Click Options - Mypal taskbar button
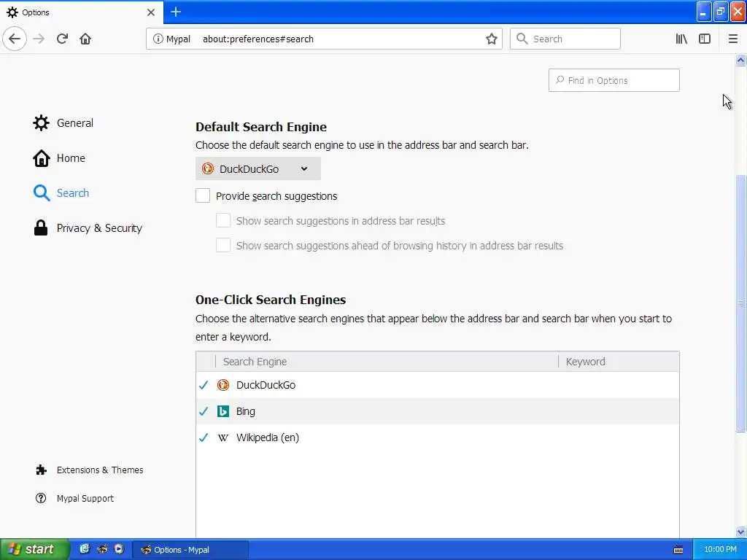Image resolution: width=747 pixels, height=560 pixels. click(x=190, y=550)
